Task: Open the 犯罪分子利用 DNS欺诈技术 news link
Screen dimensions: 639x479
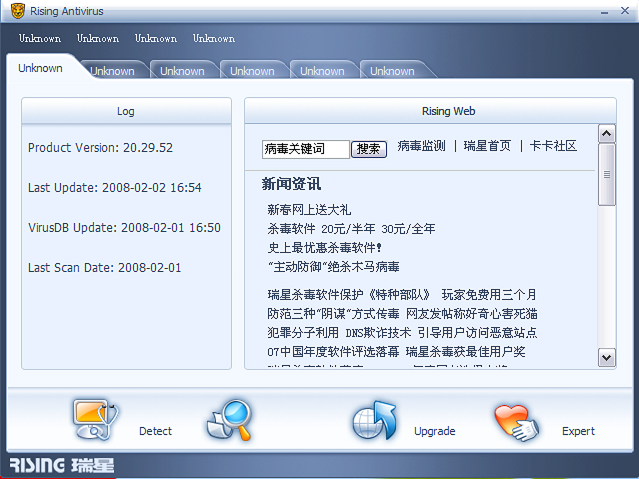Action: tap(402, 333)
